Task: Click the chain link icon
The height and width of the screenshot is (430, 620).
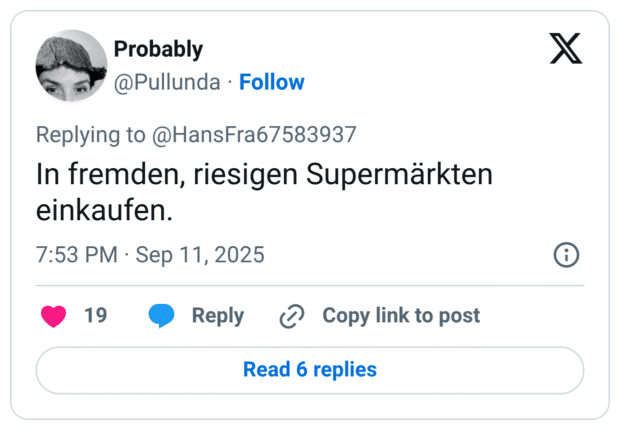Action: pyautogui.click(x=292, y=316)
